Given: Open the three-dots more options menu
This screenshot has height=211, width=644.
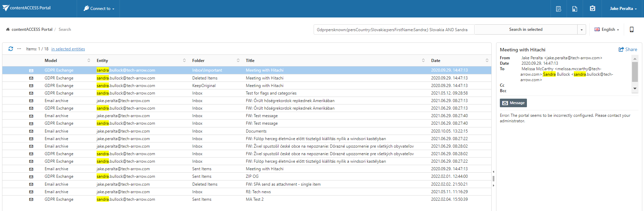Looking at the screenshot, I should tap(19, 49).
